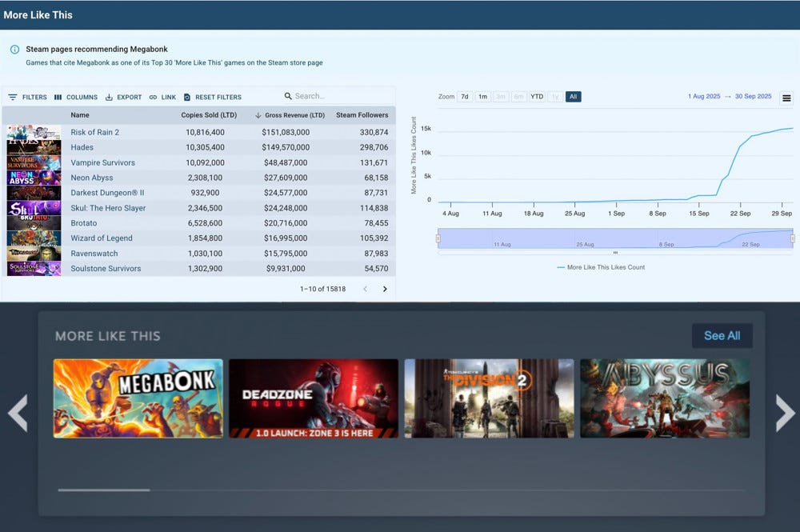Sort by Gross Revenue (LTD) column header
Image resolution: width=800 pixels, height=532 pixels.
[294, 115]
